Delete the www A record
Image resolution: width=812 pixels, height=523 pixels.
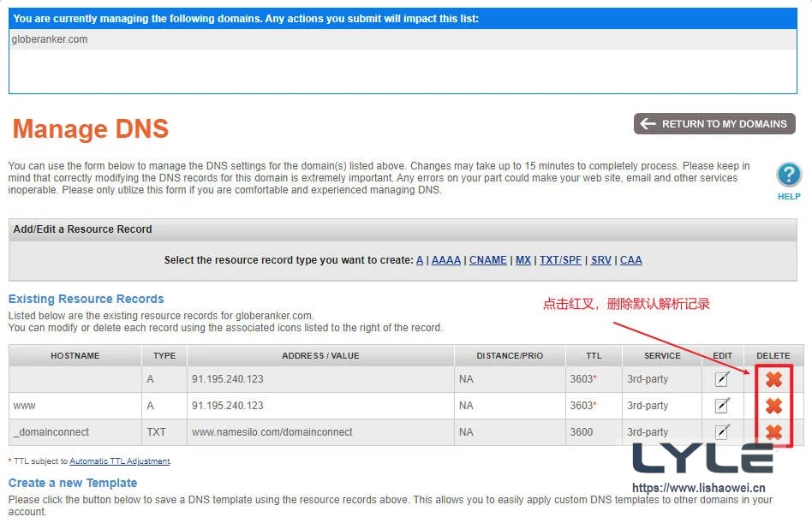[x=773, y=406]
